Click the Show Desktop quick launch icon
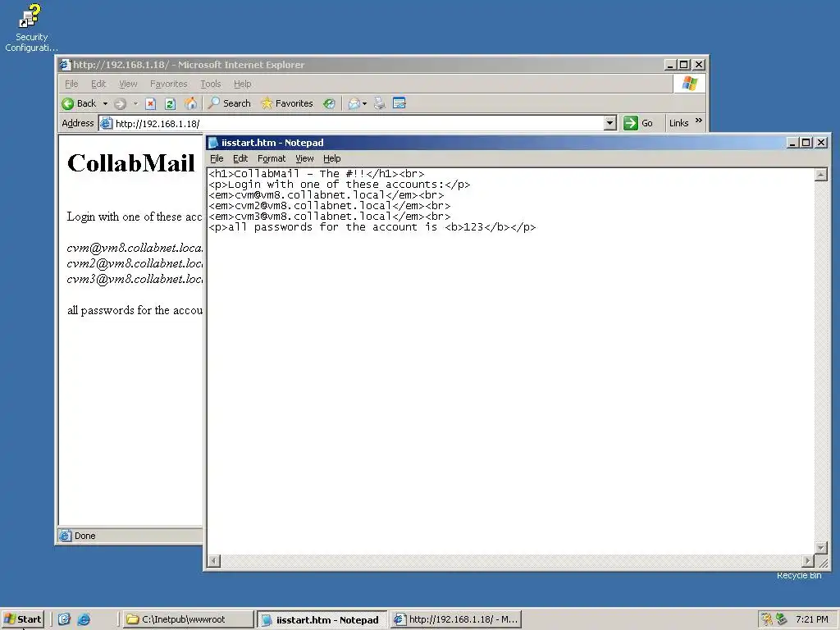This screenshot has width=840, height=630. pyautogui.click(x=64, y=619)
